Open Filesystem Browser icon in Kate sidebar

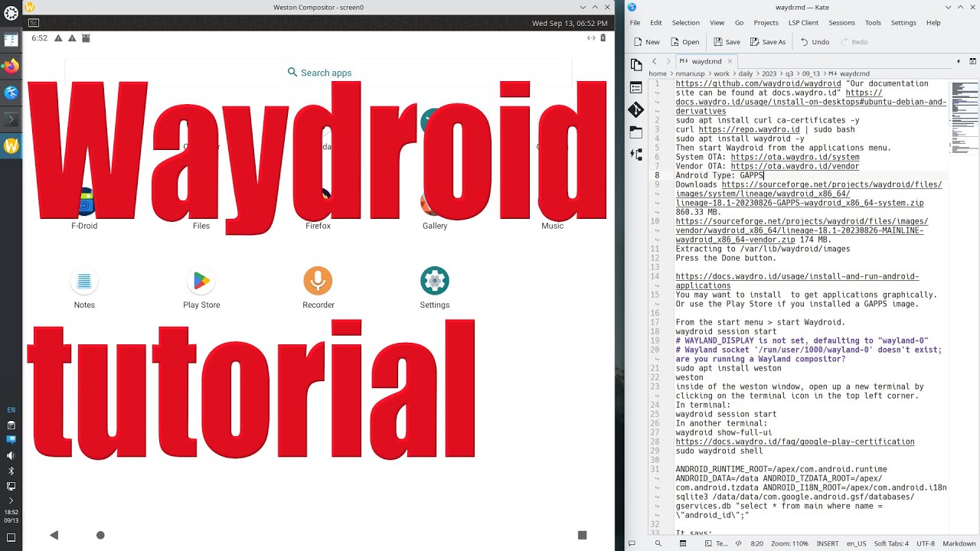[636, 132]
